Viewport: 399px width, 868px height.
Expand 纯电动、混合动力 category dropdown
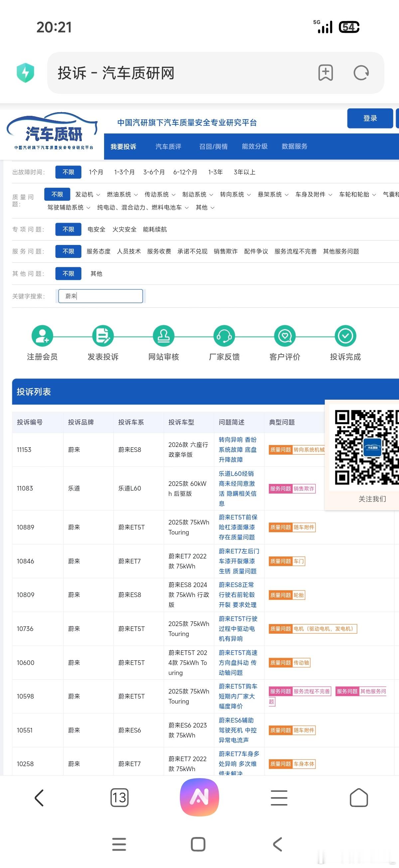(143, 208)
